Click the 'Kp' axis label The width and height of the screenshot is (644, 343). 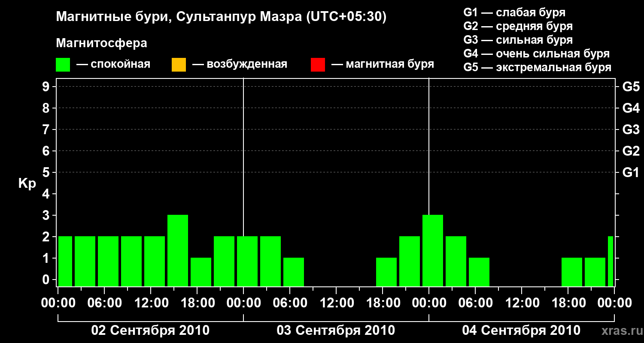27,184
